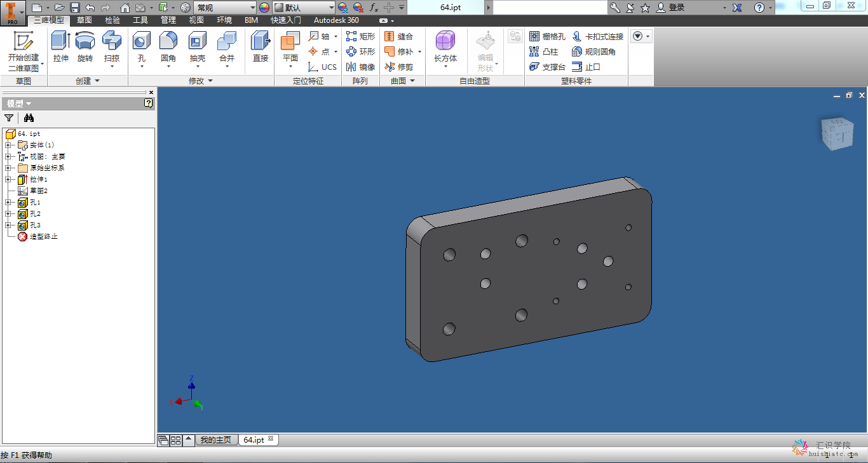The width and height of the screenshot is (868, 463).
Task: Open the filter icon in model browser
Action: click(x=9, y=117)
